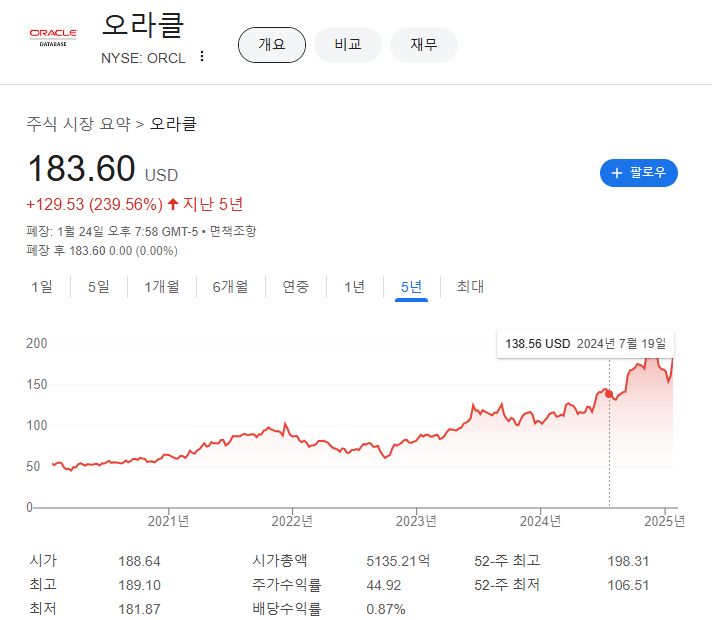Click the +129.53 (239.56%) change text
The image size is (712, 620).
pyautogui.click(x=94, y=204)
